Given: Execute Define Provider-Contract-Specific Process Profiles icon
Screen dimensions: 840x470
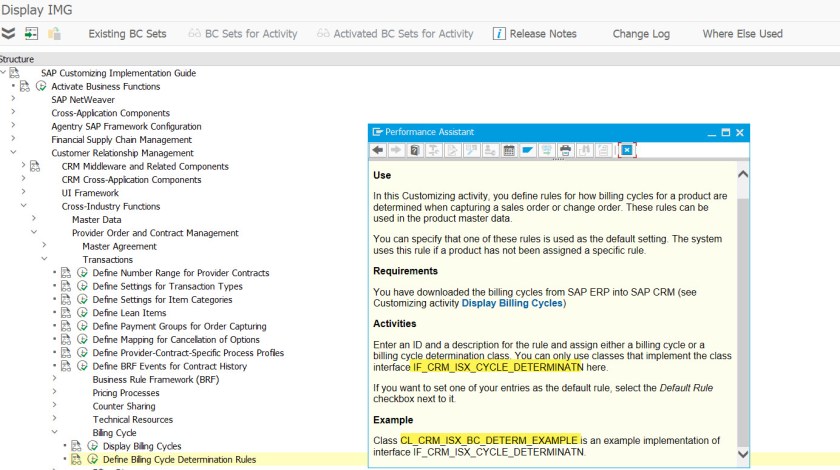Looking at the screenshot, I should [x=82, y=353].
